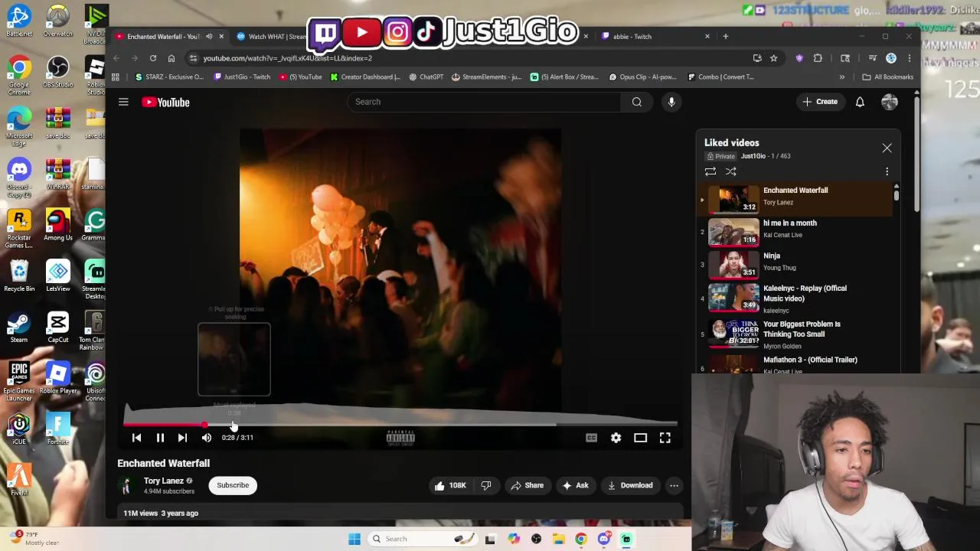The image size is (980, 551).
Task: Play 'hi me in a month' video
Action: 796,231
